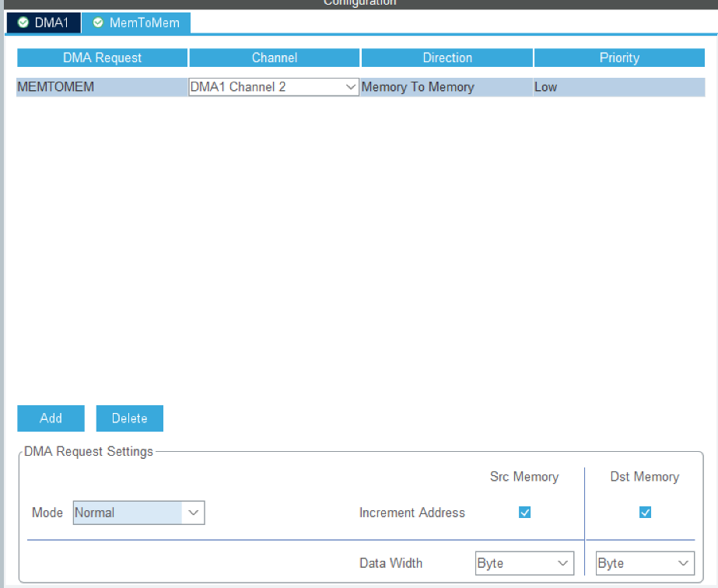Click the Channel column header
This screenshot has width=718, height=588.
274,58
